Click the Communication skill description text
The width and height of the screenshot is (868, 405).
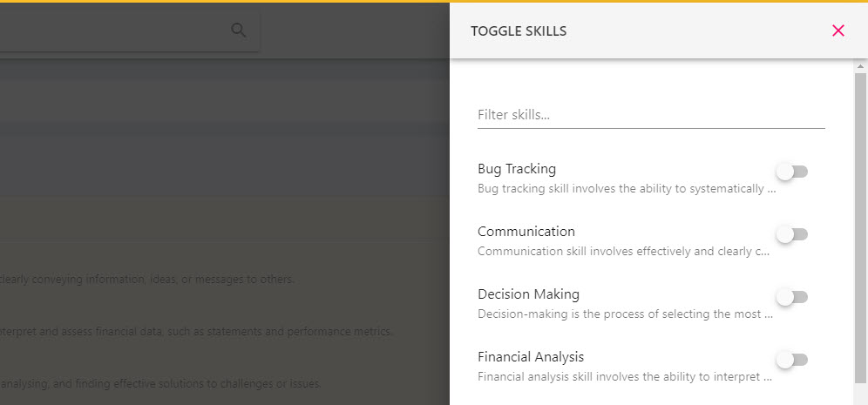click(x=623, y=251)
